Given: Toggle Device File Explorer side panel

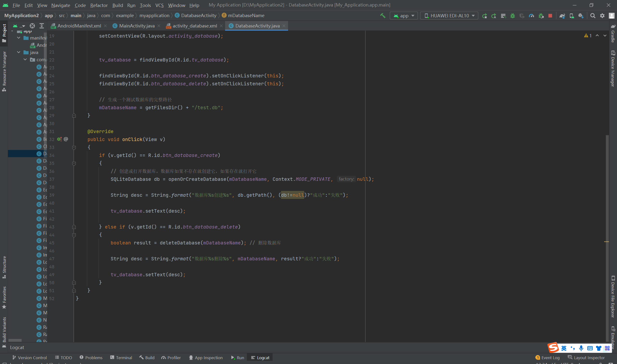Looking at the screenshot, I should tap(613, 297).
